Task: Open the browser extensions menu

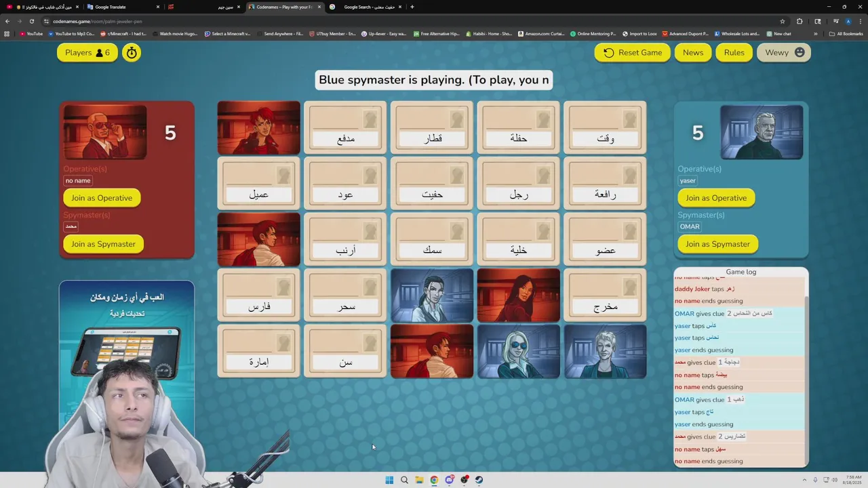Action: (800, 21)
